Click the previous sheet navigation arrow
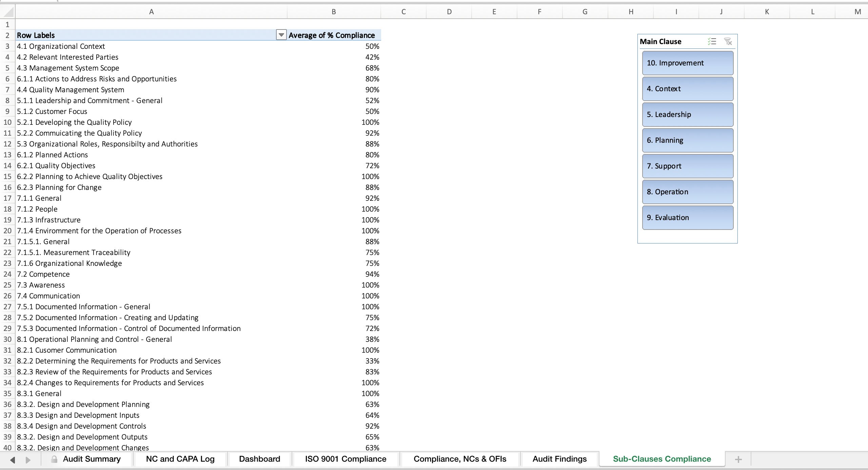 pyautogui.click(x=12, y=459)
